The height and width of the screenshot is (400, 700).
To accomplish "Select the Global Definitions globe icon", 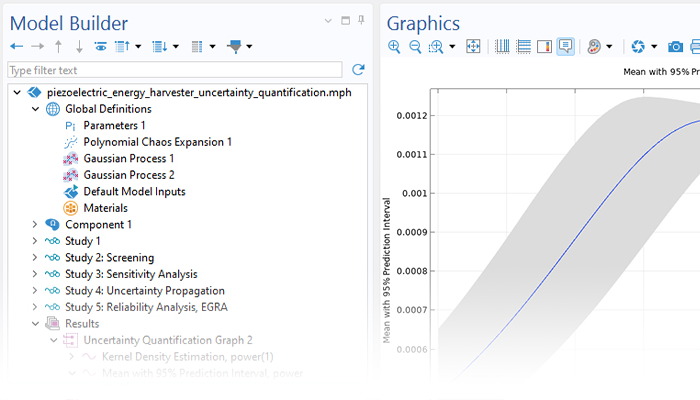I will click(x=53, y=109).
